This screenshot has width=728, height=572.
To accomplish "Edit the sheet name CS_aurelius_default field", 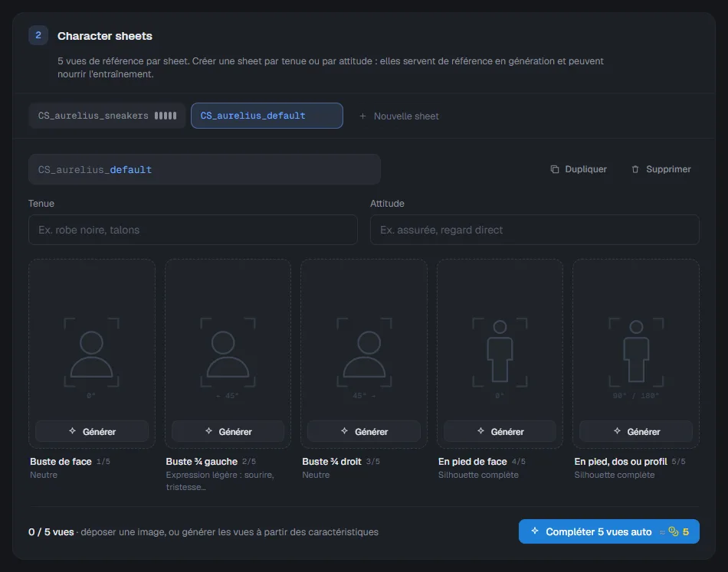I will pos(205,169).
